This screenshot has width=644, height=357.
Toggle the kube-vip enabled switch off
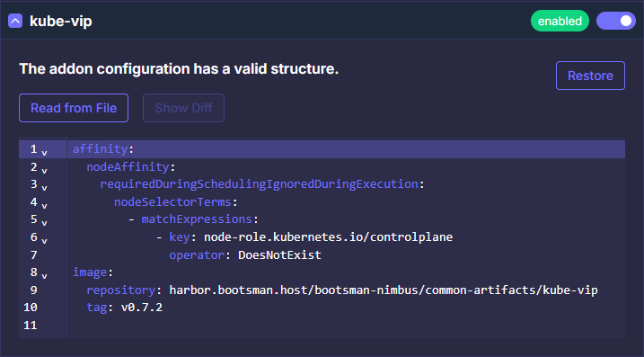pyautogui.click(x=615, y=21)
